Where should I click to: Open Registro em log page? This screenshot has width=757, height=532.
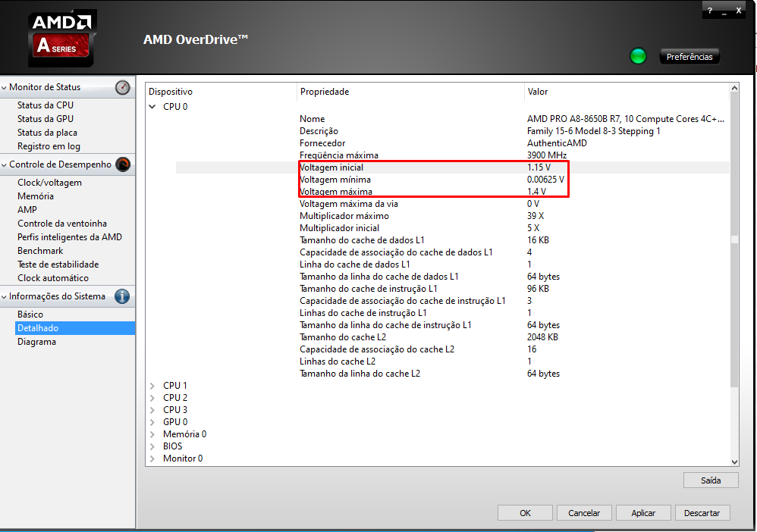pyautogui.click(x=49, y=146)
